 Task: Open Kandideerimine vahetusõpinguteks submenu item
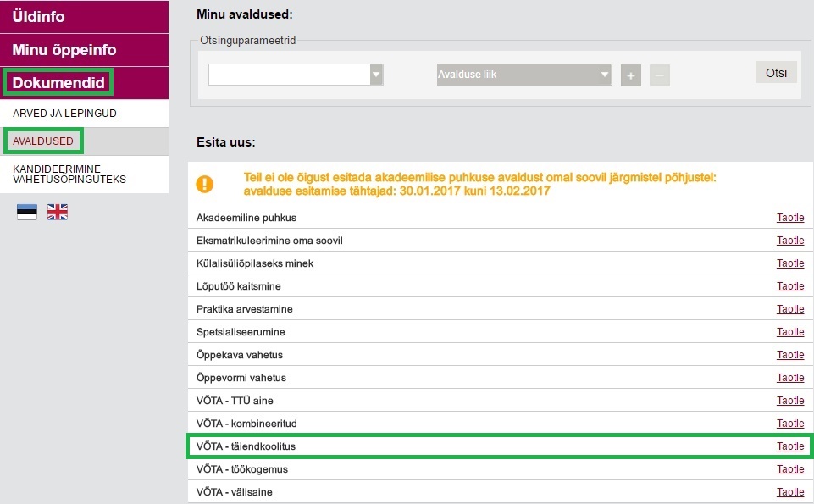pos(69,174)
